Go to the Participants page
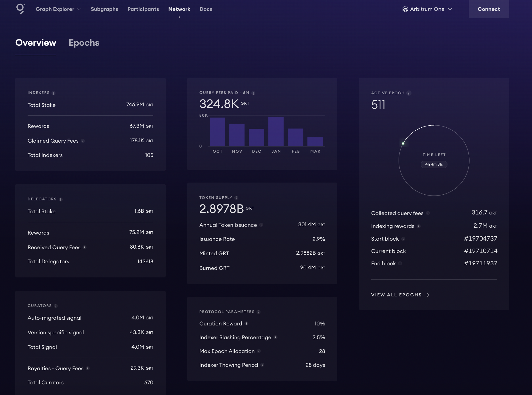Screen dimensions: 532x395 [143, 9]
